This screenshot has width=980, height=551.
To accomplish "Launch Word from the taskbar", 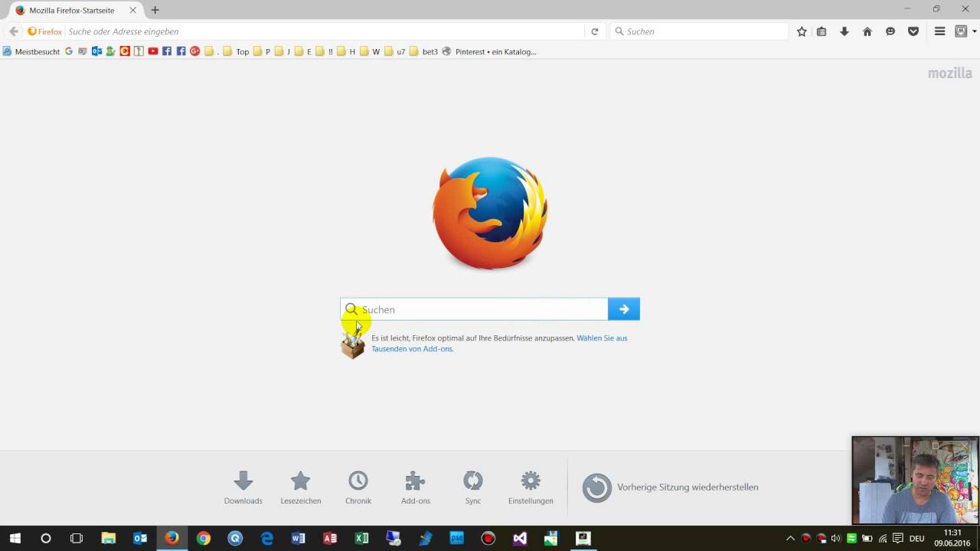I will tap(298, 538).
